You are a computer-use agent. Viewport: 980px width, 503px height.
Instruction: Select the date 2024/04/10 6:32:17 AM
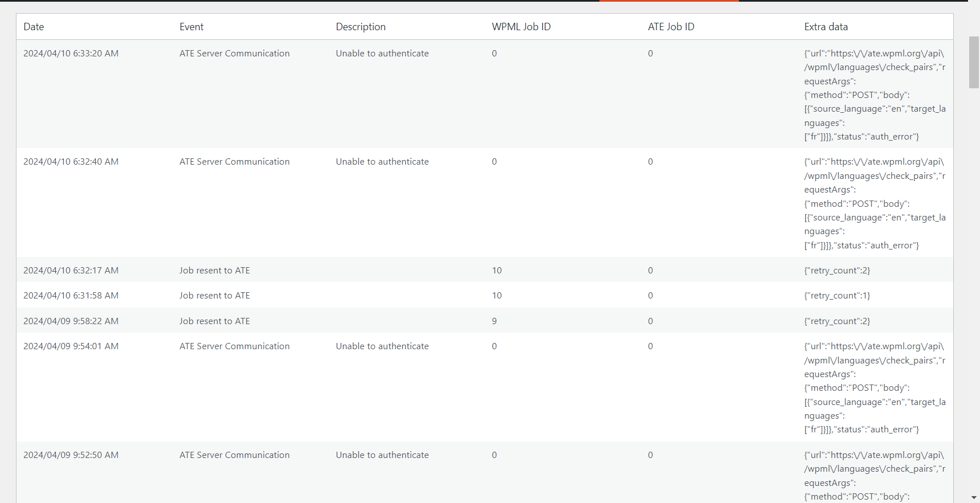71,271
